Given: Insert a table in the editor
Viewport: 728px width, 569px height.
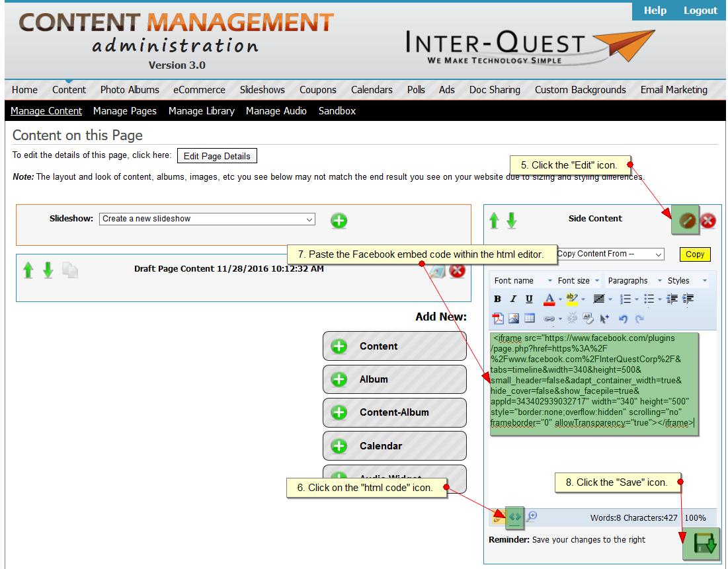Looking at the screenshot, I should coord(530,318).
